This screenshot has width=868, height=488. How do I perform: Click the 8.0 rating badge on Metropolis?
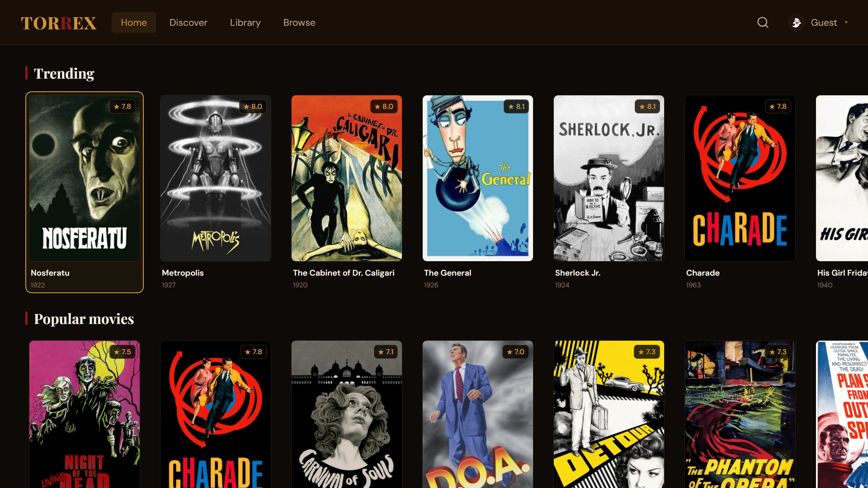253,107
